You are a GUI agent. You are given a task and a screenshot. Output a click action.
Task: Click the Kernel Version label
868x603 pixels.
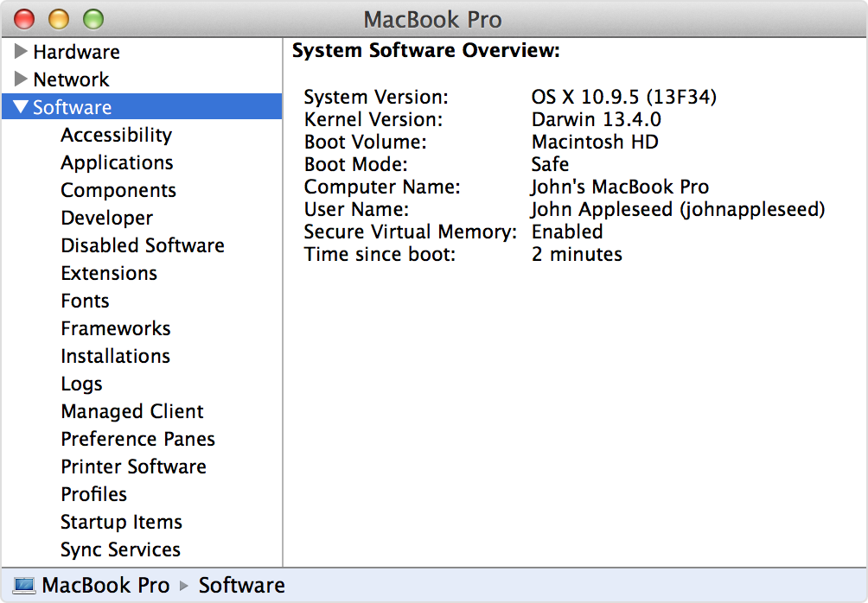tap(373, 119)
